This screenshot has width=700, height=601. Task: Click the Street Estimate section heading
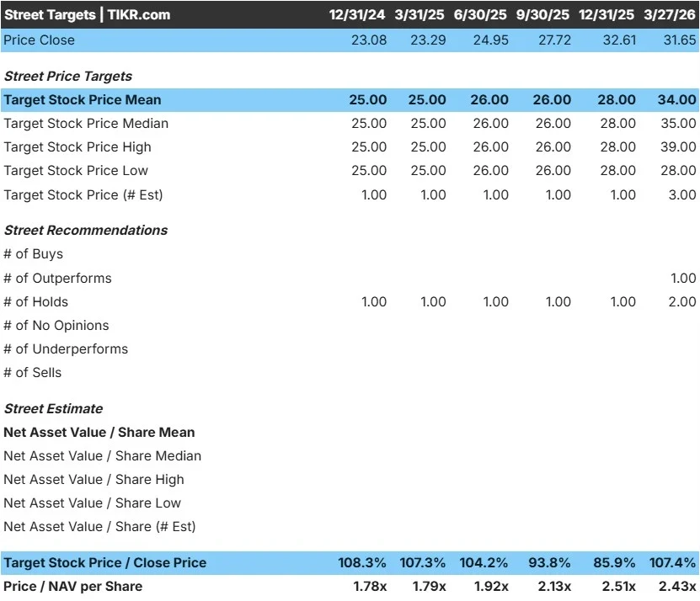click(x=53, y=409)
